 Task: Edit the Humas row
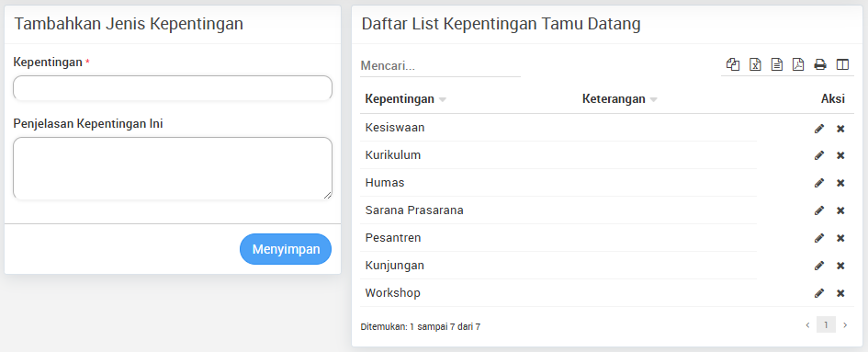click(819, 183)
